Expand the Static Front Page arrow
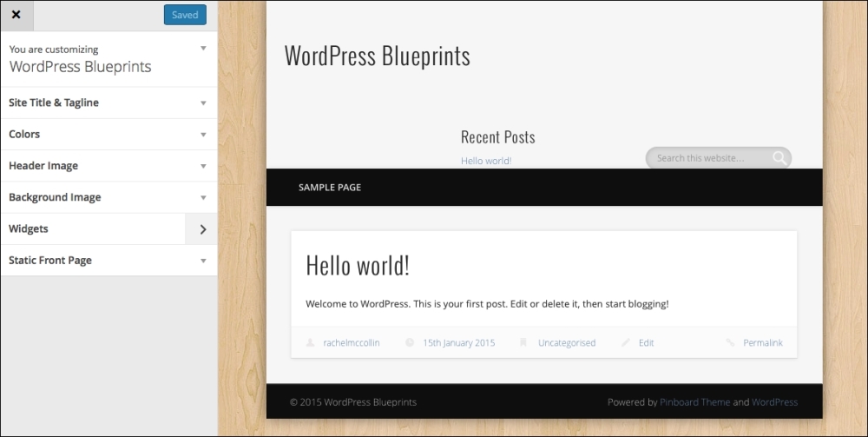The width and height of the screenshot is (868, 437). coord(203,261)
